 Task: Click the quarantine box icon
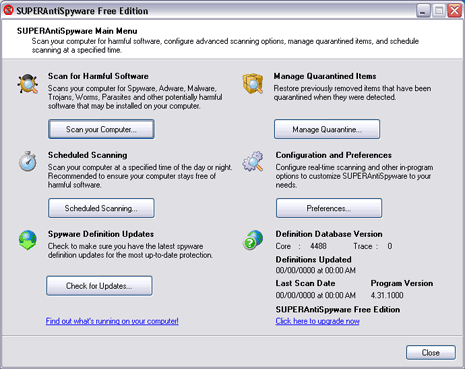point(253,83)
